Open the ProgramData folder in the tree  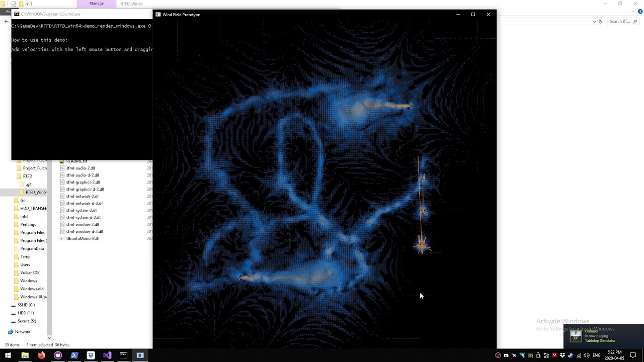click(x=29, y=249)
